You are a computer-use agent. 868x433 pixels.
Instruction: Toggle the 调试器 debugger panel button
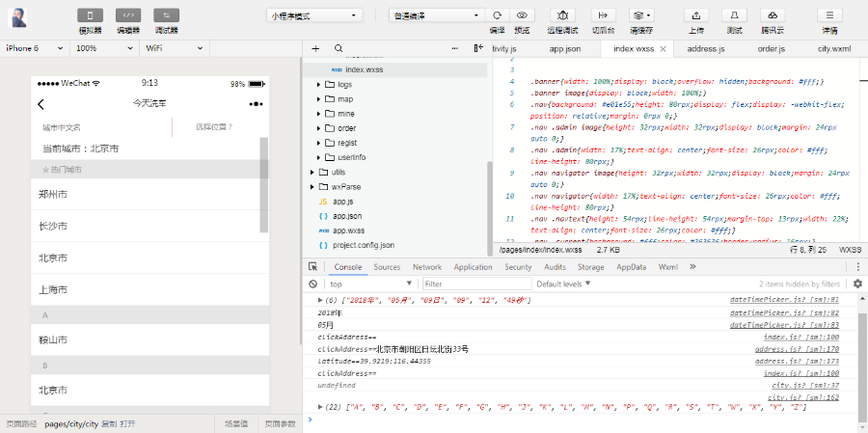coord(166,15)
